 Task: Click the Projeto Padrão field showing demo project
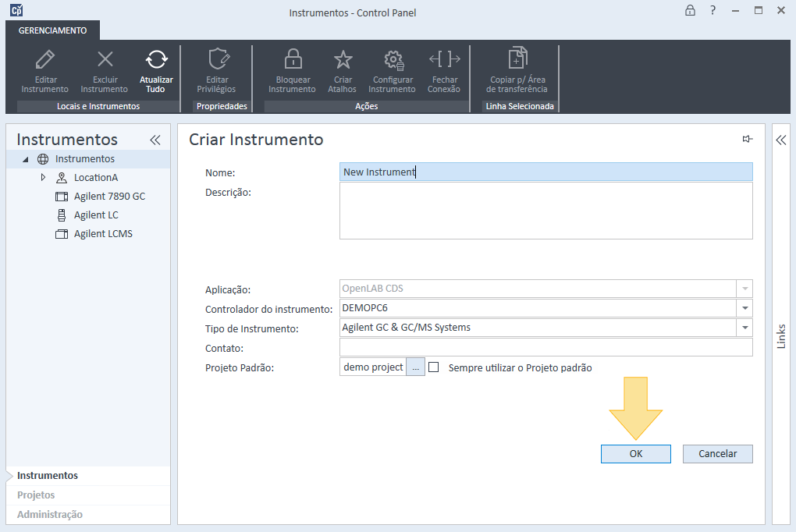point(373,367)
